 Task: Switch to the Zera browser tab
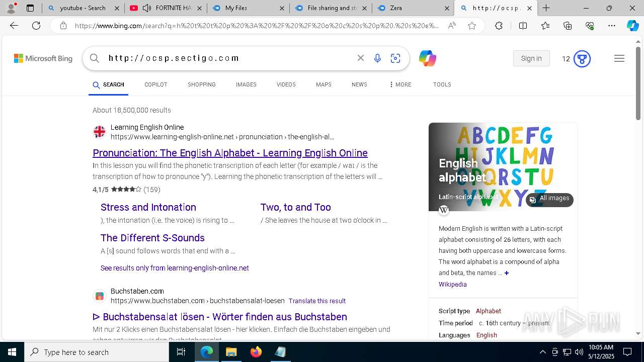pyautogui.click(x=413, y=8)
